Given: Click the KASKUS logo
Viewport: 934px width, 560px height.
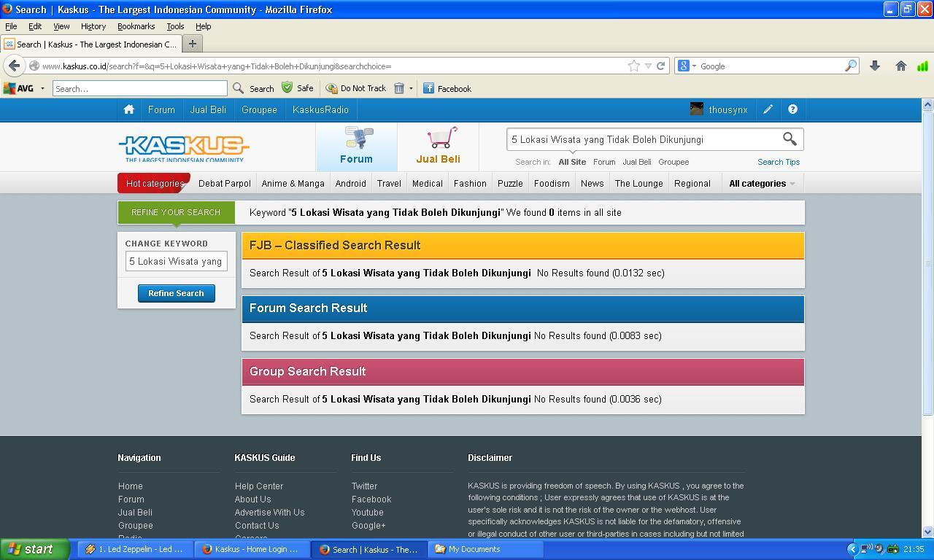Looking at the screenshot, I should [x=184, y=149].
